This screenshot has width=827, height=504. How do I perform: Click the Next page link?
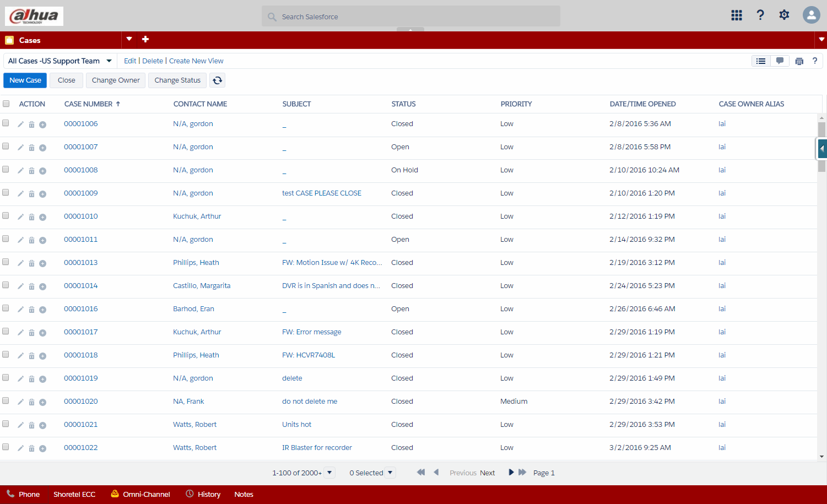(x=487, y=473)
